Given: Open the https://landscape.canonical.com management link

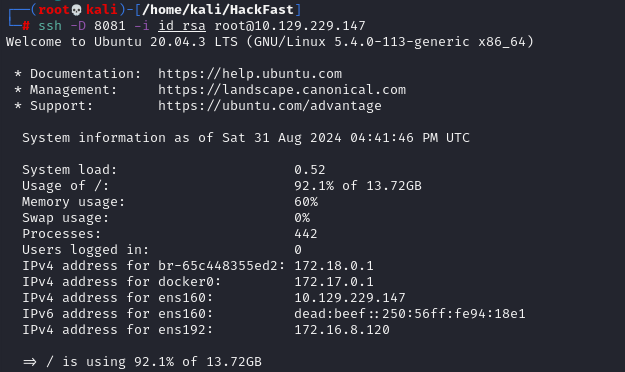Looking at the screenshot, I should pos(282,90).
